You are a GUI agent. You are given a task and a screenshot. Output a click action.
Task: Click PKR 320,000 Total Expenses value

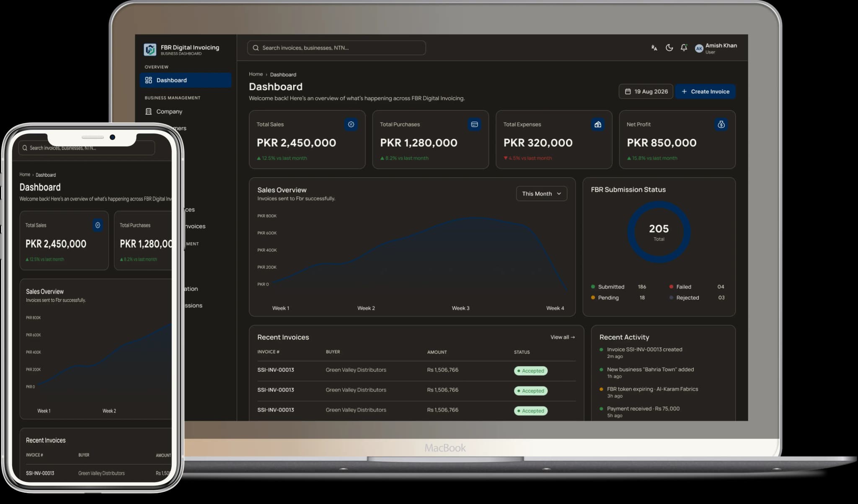[x=538, y=143]
